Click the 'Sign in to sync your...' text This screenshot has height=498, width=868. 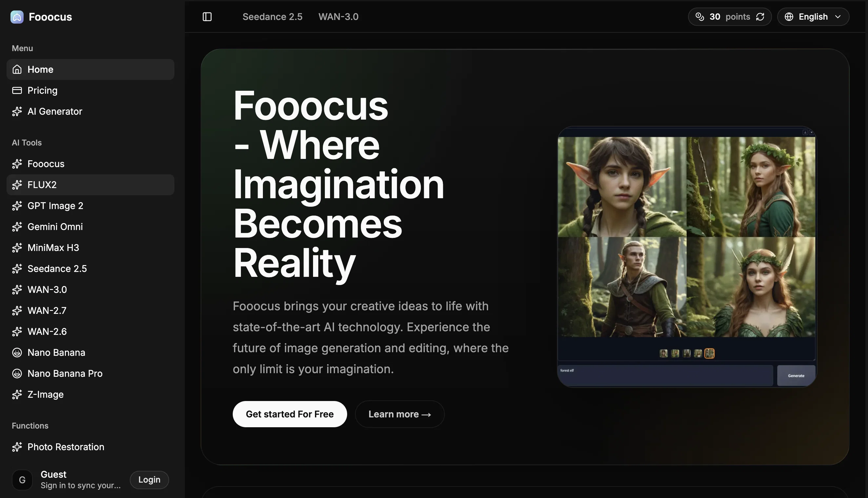[x=81, y=485]
